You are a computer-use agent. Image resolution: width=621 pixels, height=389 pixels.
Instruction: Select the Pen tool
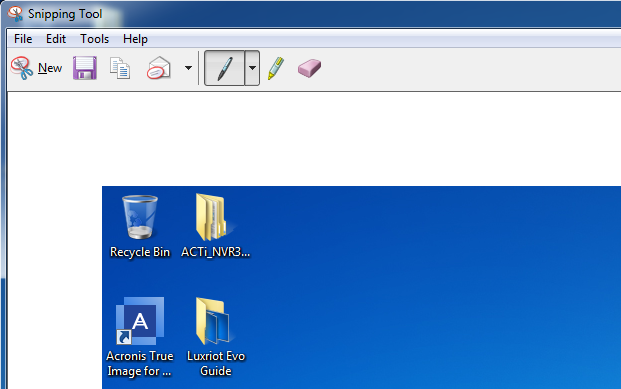[x=224, y=68]
